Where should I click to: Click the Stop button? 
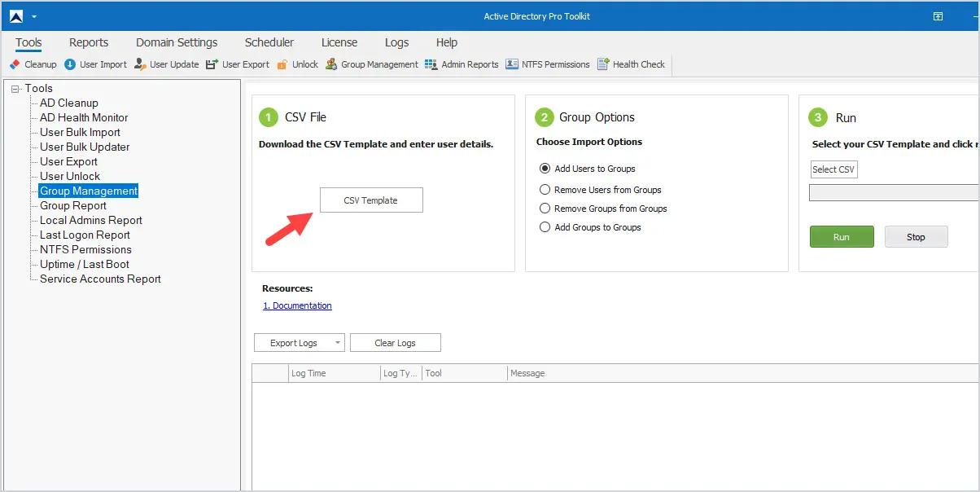pyautogui.click(x=917, y=237)
